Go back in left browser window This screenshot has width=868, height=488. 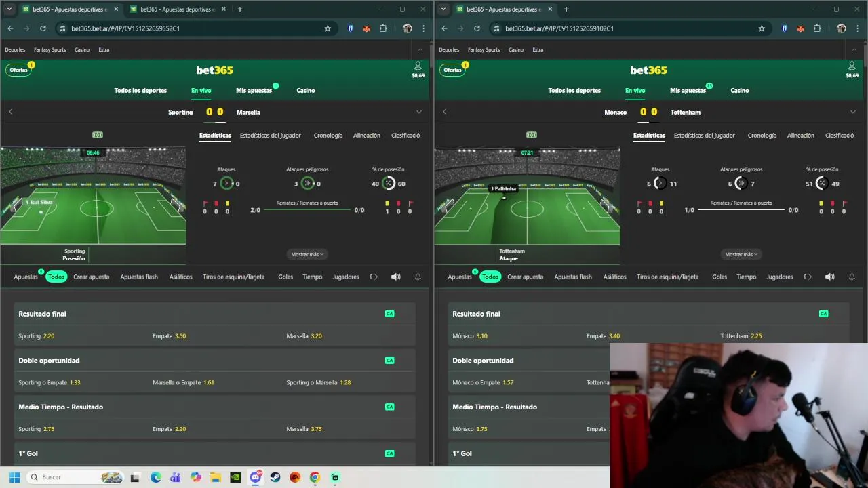click(x=10, y=28)
